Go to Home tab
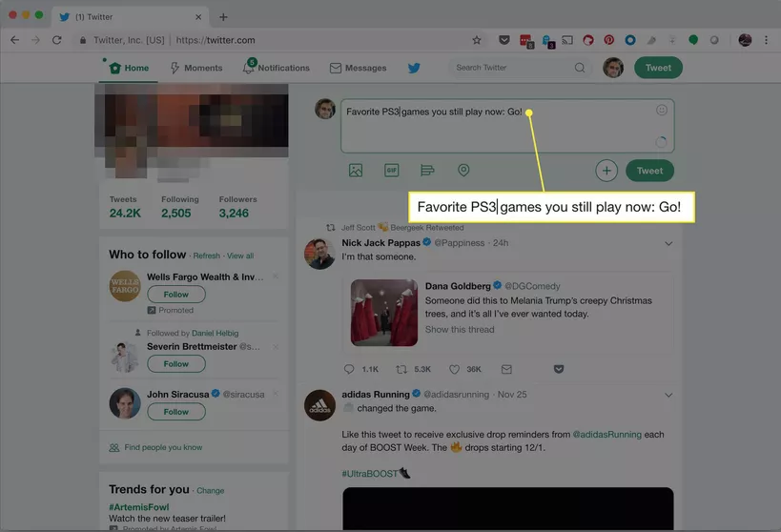Viewport: 781px width, 532px height. [x=129, y=68]
